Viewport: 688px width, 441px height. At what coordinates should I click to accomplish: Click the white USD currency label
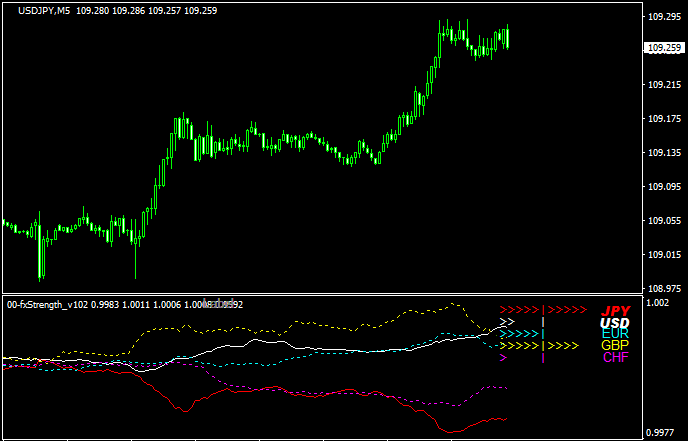point(615,323)
